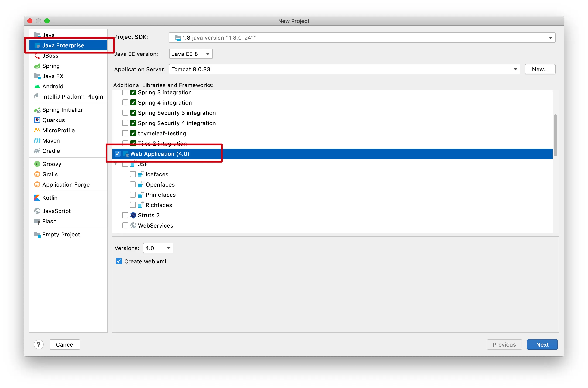This screenshot has width=588, height=388.
Task: Click the thymeleaf-testing icon
Action: pos(133,133)
